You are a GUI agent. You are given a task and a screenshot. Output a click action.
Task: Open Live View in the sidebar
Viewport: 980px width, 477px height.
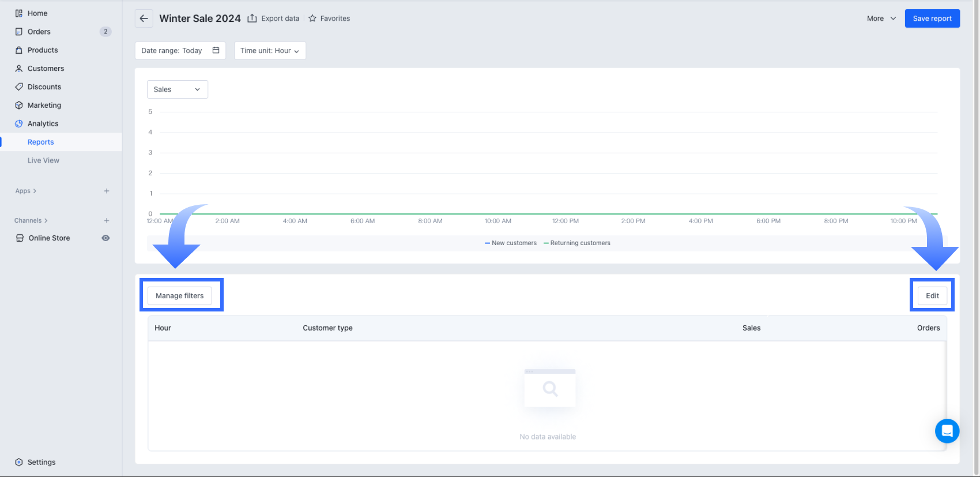tap(43, 161)
